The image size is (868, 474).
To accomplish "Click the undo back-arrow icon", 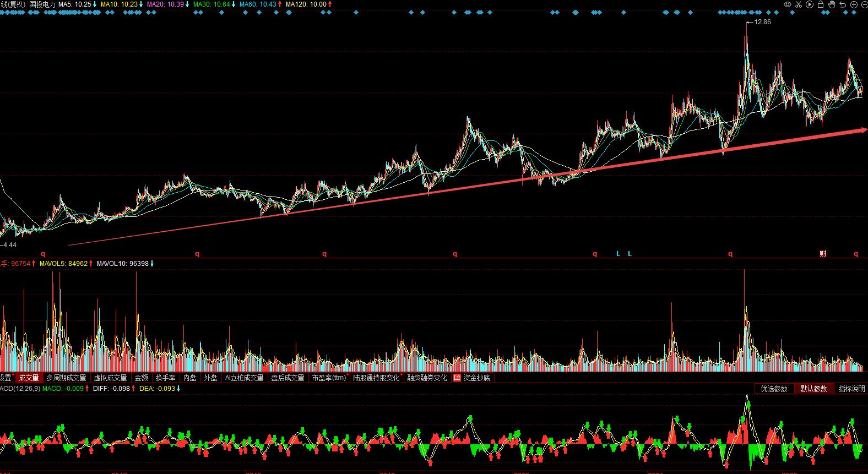I will point(843,4).
